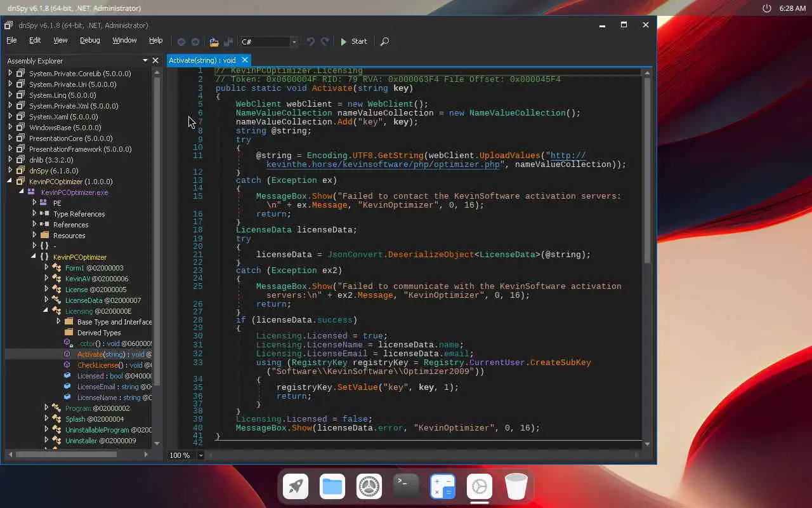The width and height of the screenshot is (812, 508).
Task: Click the KevinPCOptimizer.exe module icon
Action: pyautogui.click(x=32, y=192)
